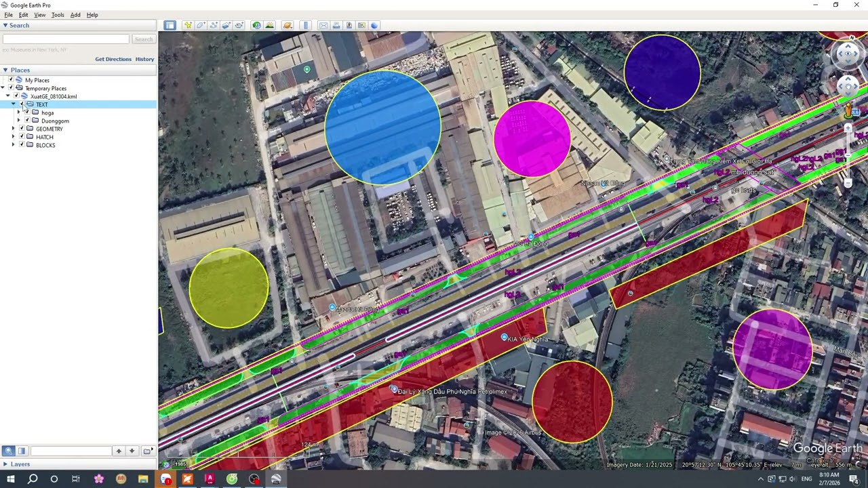The width and height of the screenshot is (868, 488).
Task: Click the Places panel view toggle icon
Action: coord(22,451)
